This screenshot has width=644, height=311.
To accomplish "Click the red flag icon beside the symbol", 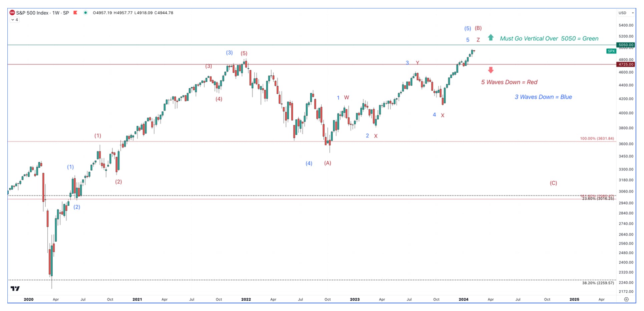I will tap(75, 13).
